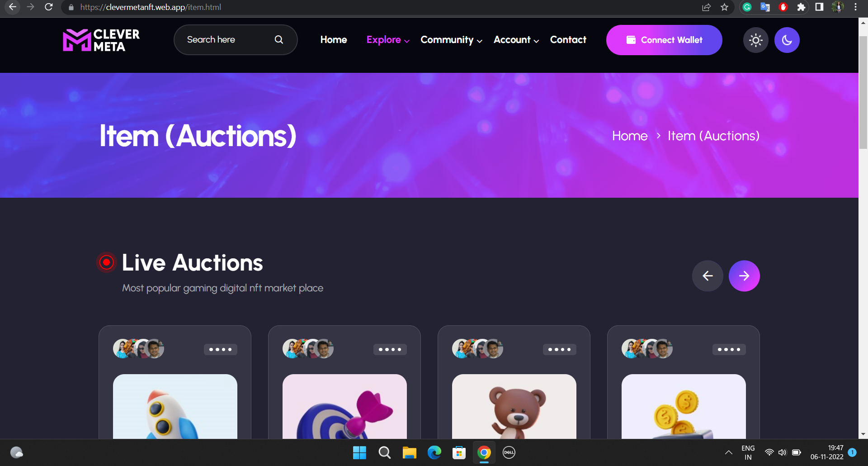Image resolution: width=868 pixels, height=466 pixels.
Task: Click the search magnifier icon in the header
Action: point(279,40)
